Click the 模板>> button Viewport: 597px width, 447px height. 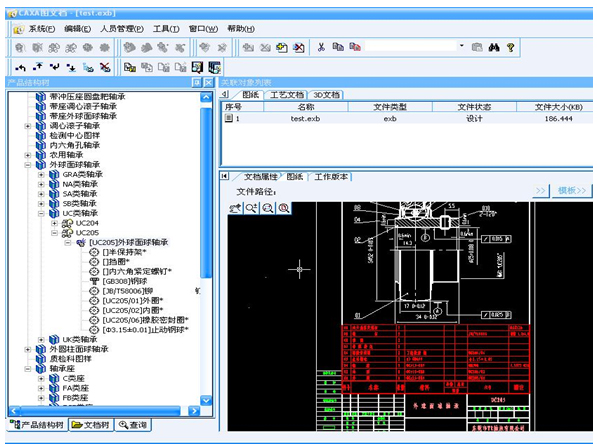[x=571, y=190]
